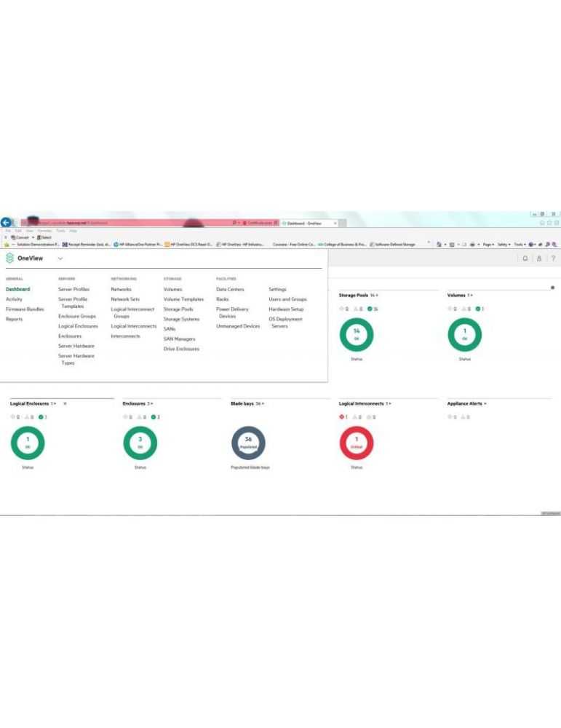Screen dimensions: 561x728
Task: Open the Settings link in the menu
Action: point(277,289)
